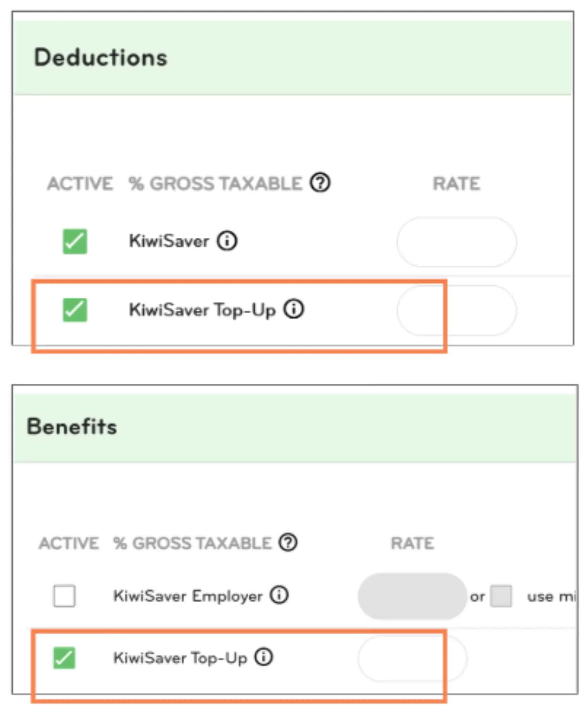Select KiwiSaver Top-Up rate field in Benefits
The image size is (588, 716).
pyautogui.click(x=412, y=658)
